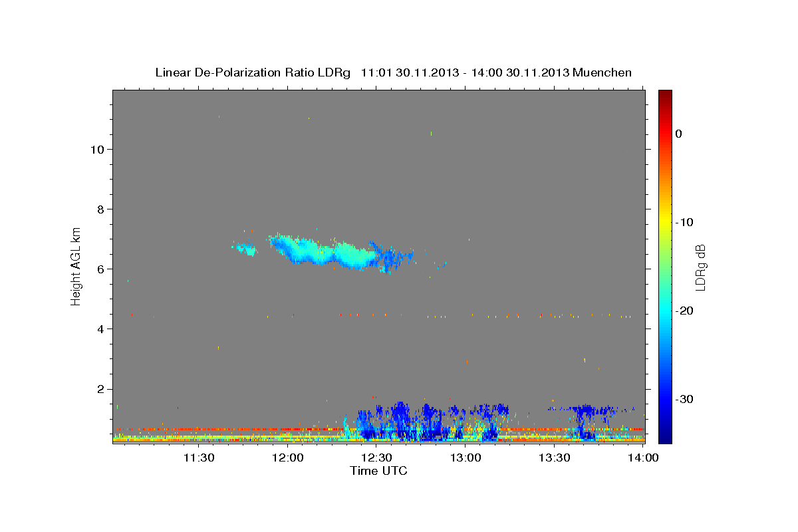Click the dark red top of colorbar

click(665, 96)
